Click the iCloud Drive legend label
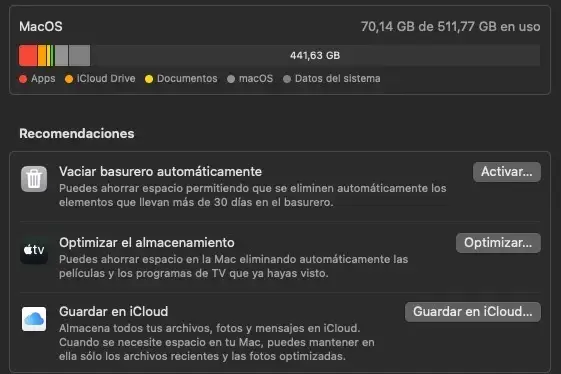Screen dimensions: 561x374 [106, 79]
